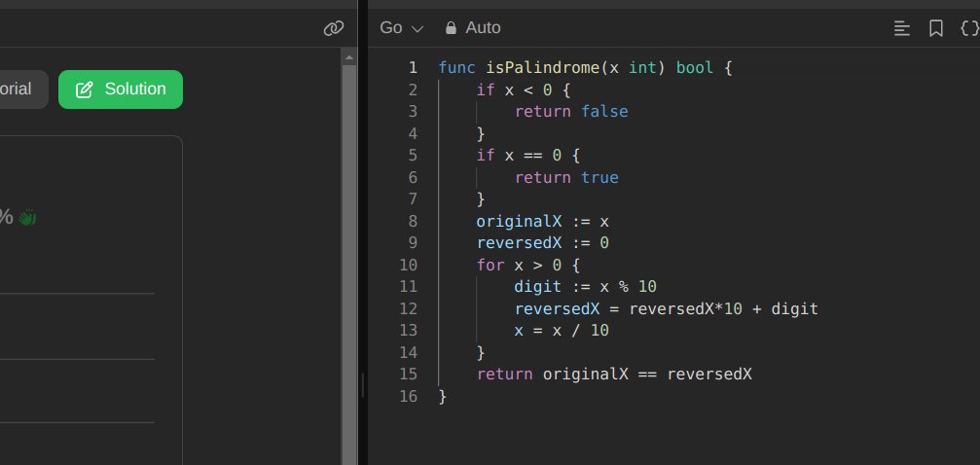Click line number 16 in gutter

click(408, 396)
